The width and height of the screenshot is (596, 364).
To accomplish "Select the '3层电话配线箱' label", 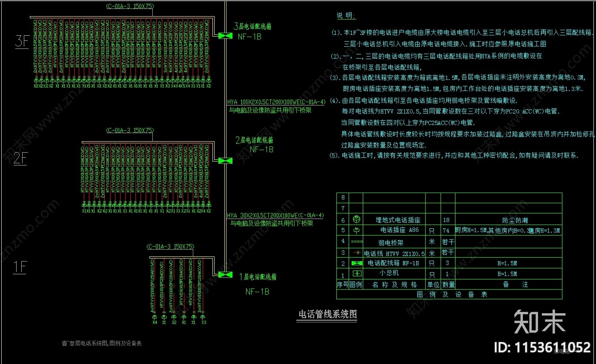I will (252, 26).
